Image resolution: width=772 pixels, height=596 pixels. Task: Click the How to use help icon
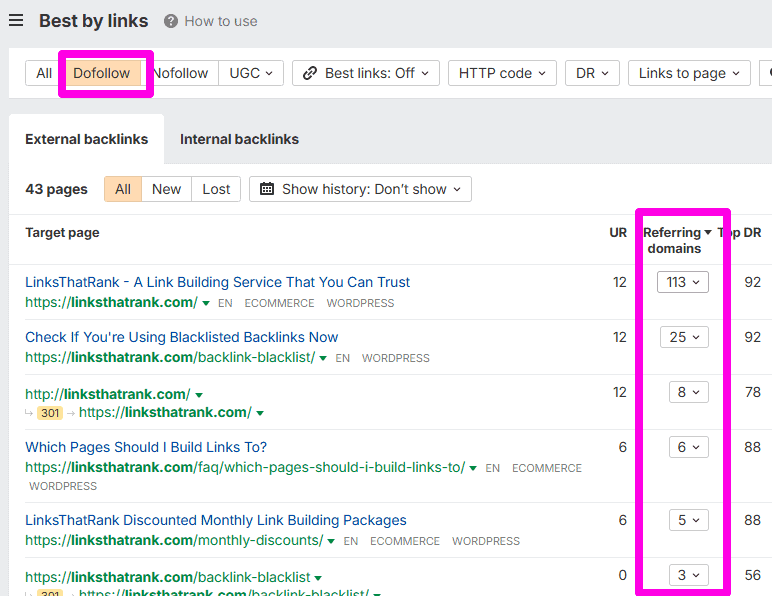171,21
